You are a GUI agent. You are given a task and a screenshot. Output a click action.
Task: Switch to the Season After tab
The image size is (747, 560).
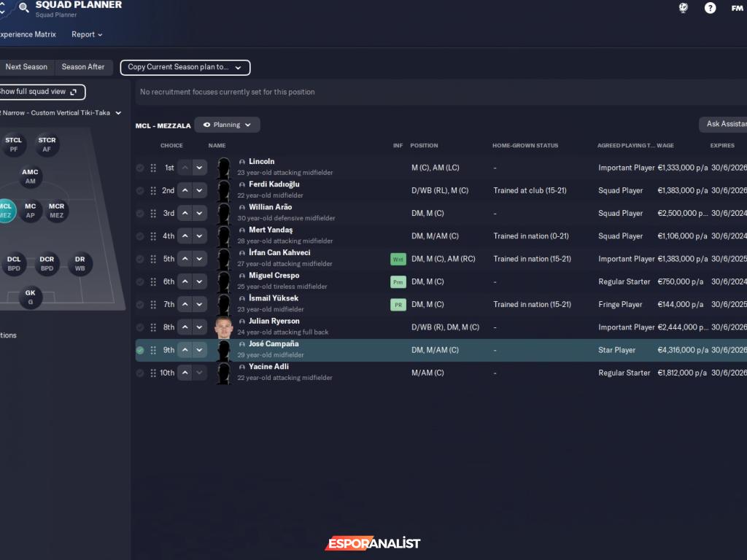coord(83,67)
